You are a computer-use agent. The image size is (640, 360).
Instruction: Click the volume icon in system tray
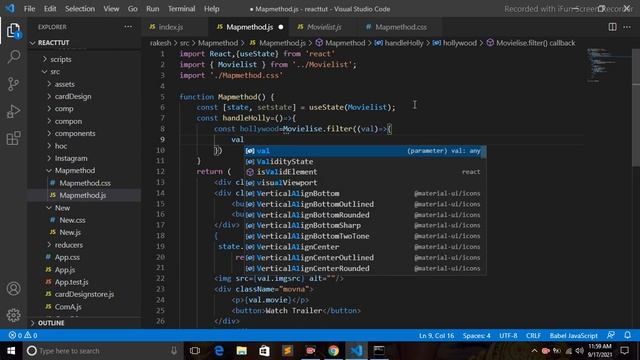click(x=580, y=351)
